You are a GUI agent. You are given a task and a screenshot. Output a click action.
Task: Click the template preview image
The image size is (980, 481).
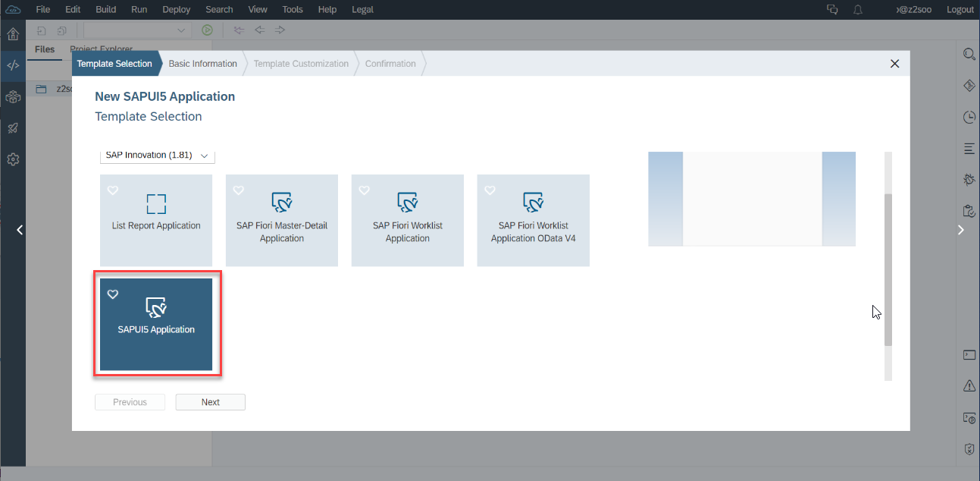[x=752, y=199]
